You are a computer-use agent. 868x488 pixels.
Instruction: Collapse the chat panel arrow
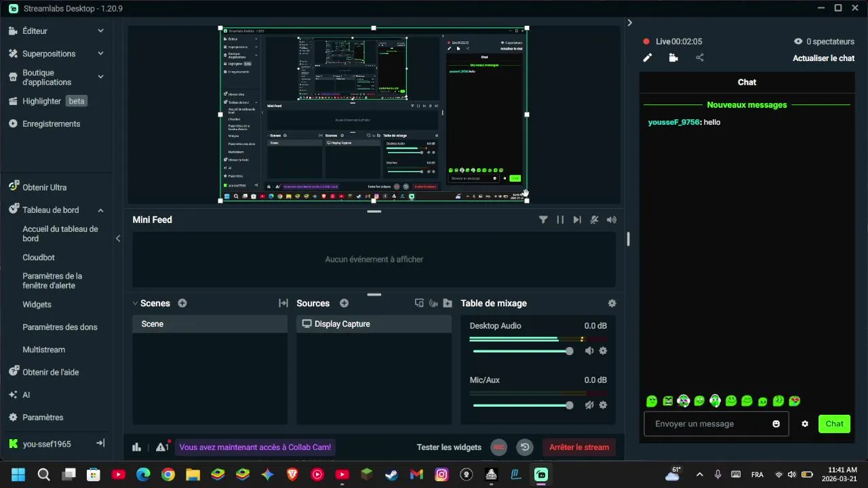pyautogui.click(x=629, y=23)
